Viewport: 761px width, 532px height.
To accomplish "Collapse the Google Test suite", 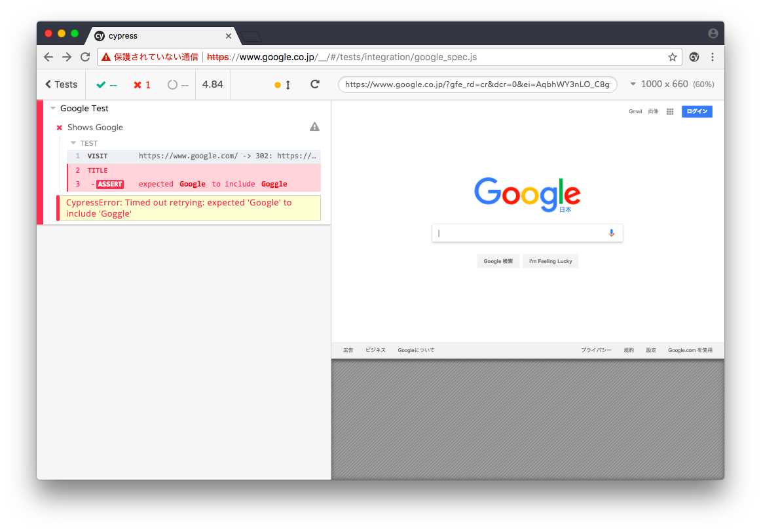I will [80, 109].
